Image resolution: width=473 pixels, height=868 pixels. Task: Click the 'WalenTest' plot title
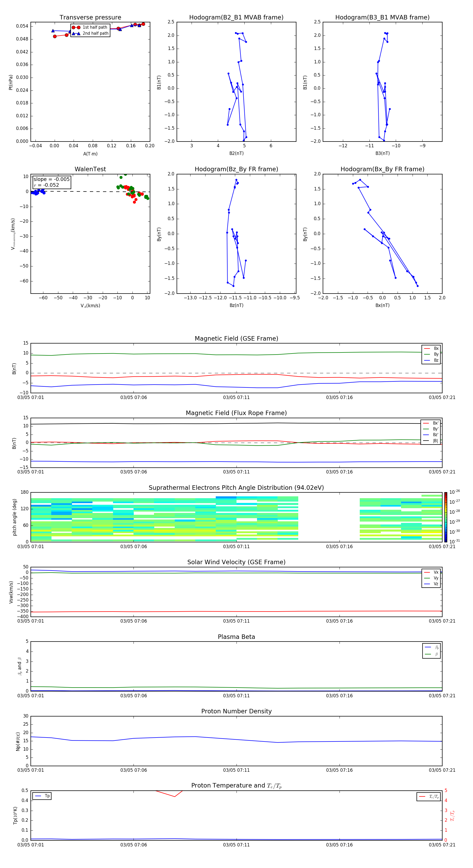[x=90, y=169]
